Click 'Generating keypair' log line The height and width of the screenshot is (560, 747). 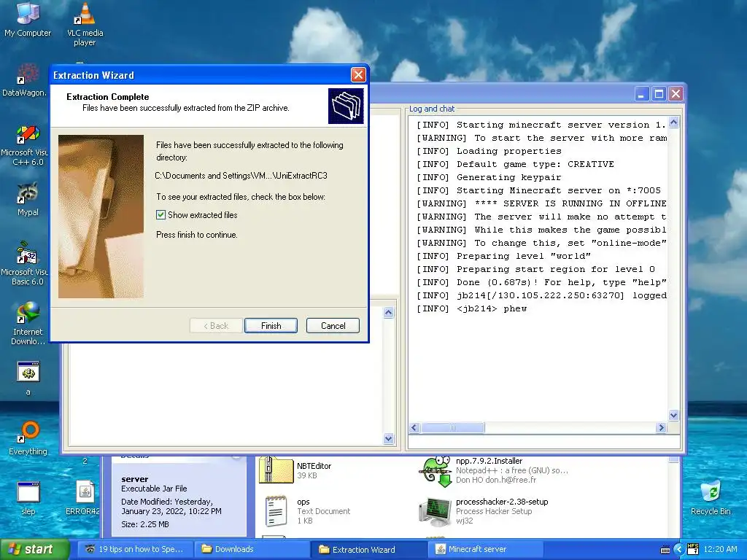(x=489, y=178)
